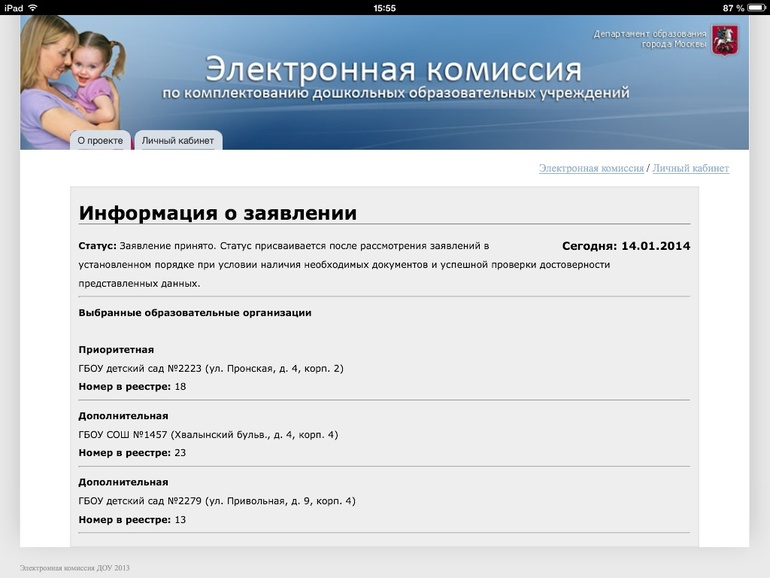This screenshot has width=770, height=578.
Task: Click the 'Информация о заявлении' heading
Action: [x=218, y=213]
